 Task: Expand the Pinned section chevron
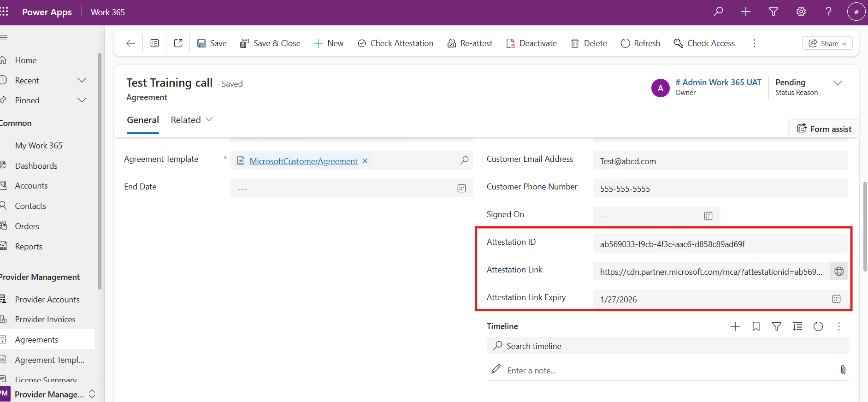click(x=82, y=100)
